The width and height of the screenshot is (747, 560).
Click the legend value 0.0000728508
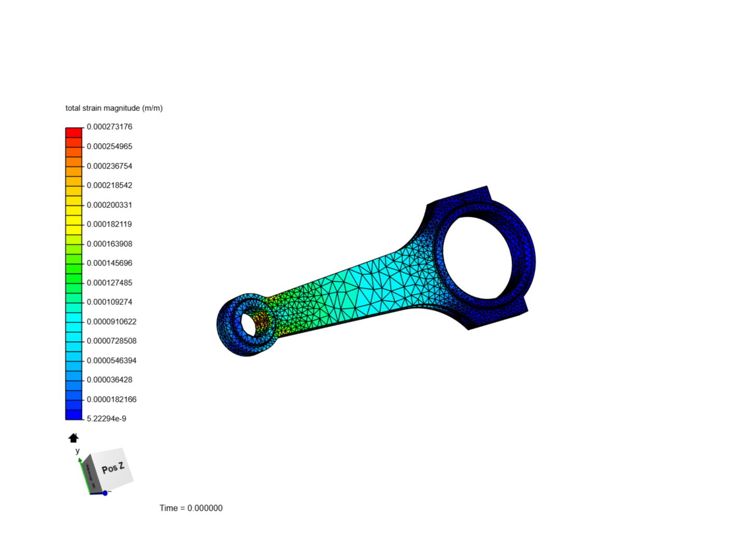coord(112,341)
